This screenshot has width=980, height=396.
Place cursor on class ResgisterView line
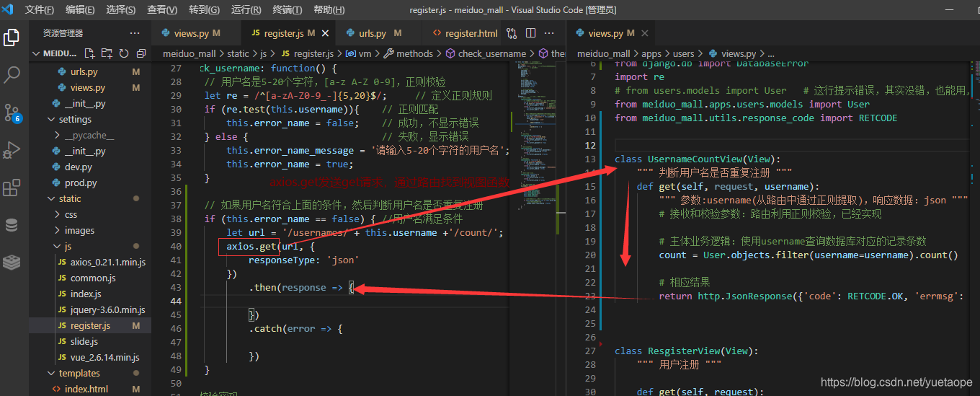coord(685,351)
